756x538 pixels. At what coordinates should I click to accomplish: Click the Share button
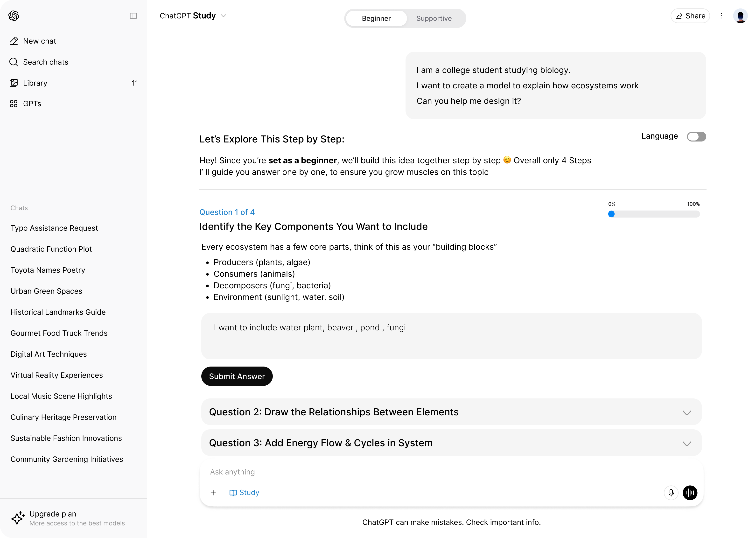coord(690,15)
